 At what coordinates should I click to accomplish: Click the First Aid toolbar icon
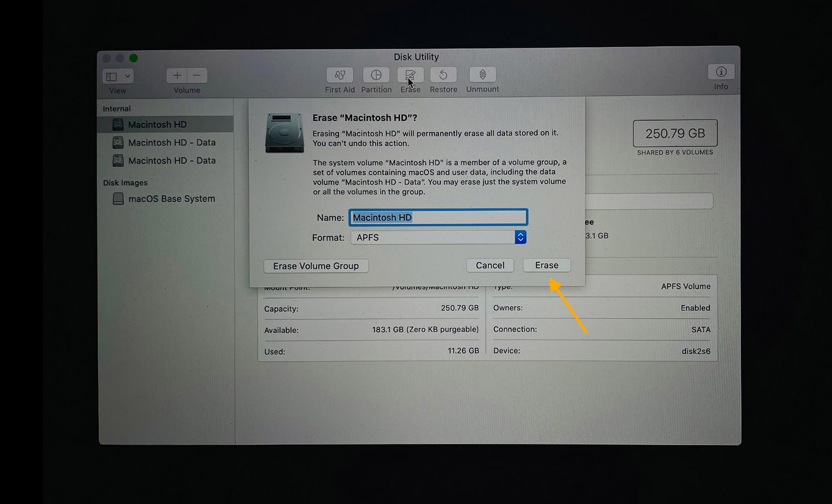pos(339,75)
